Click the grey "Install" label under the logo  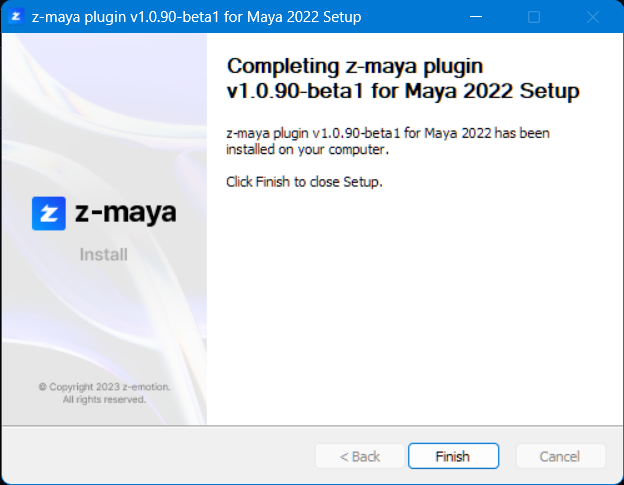(x=104, y=254)
